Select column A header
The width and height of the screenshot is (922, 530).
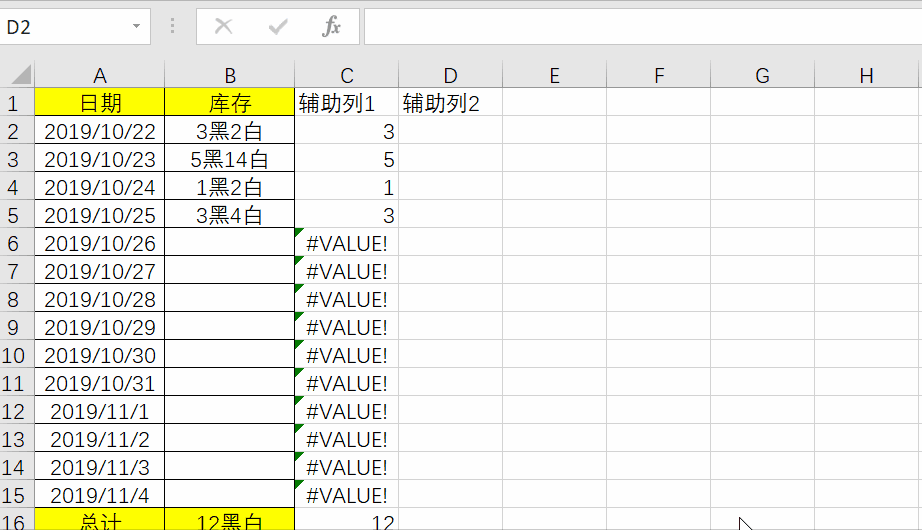(99, 75)
